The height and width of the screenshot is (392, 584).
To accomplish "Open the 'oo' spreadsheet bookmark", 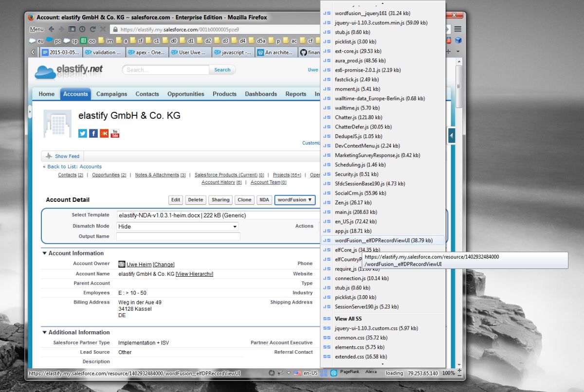I will [x=88, y=41].
